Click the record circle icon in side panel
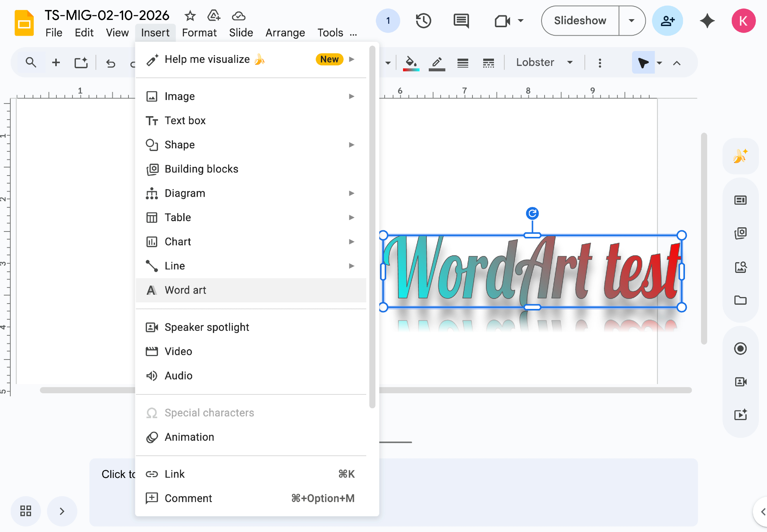Image resolution: width=767 pixels, height=532 pixels. (x=740, y=348)
